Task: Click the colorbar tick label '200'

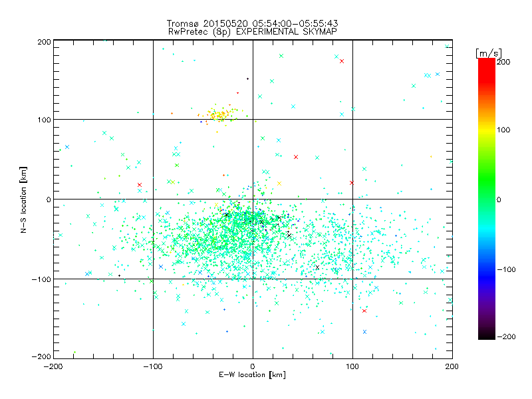Action: [503, 62]
